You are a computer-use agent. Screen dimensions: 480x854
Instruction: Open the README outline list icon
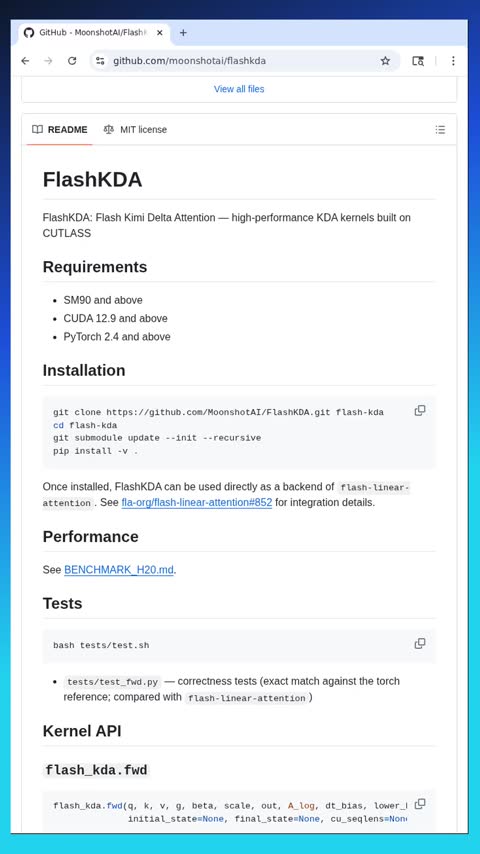point(440,130)
